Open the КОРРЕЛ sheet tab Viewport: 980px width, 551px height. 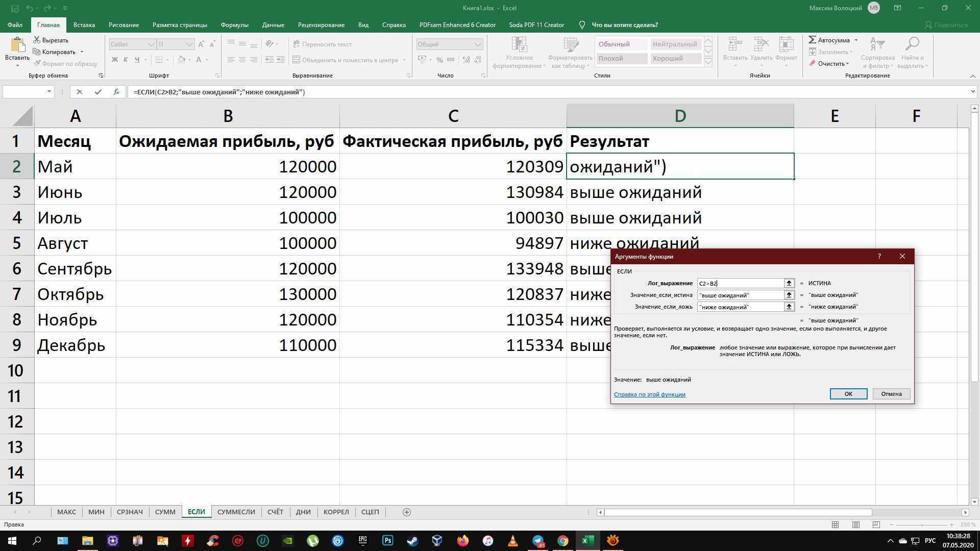click(x=336, y=512)
